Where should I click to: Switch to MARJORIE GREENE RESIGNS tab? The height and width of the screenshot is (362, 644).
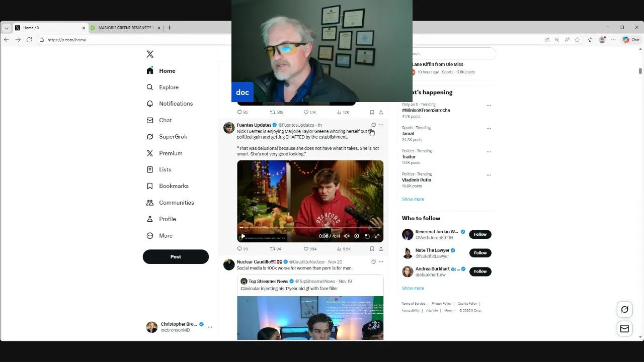(x=125, y=28)
